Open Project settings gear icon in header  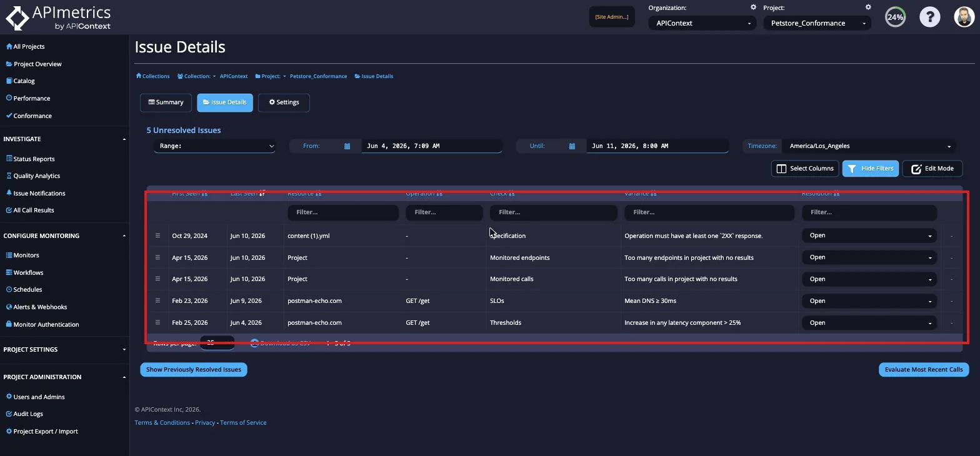[868, 7]
